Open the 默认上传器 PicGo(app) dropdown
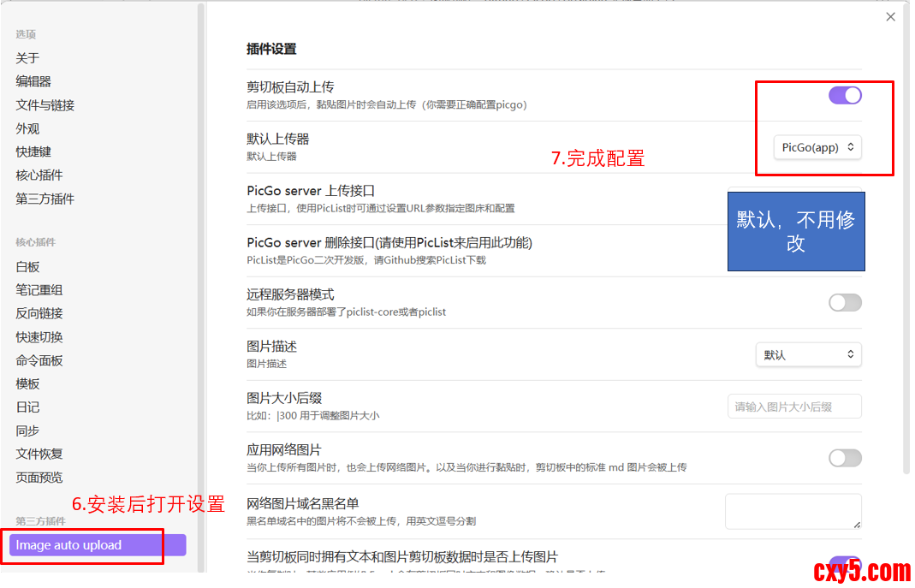The height and width of the screenshot is (588, 915). click(x=817, y=147)
